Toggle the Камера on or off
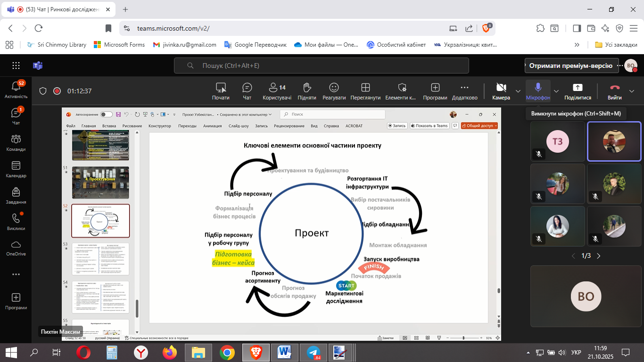 501,91
